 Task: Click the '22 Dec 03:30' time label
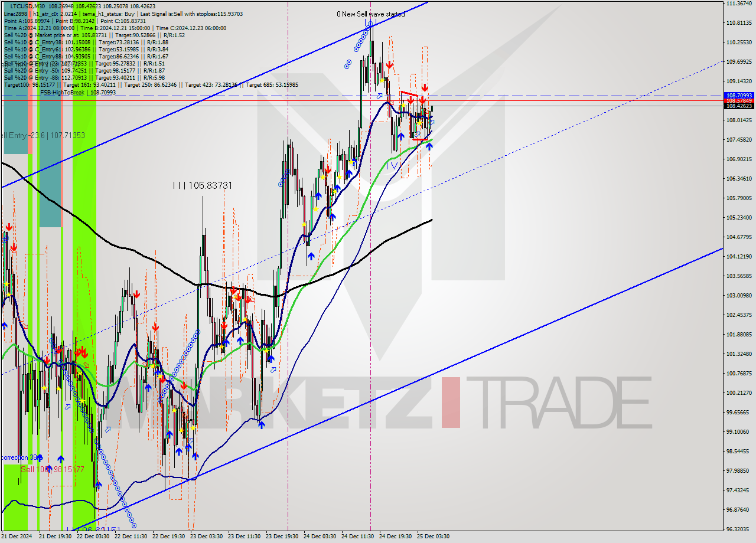point(93,537)
